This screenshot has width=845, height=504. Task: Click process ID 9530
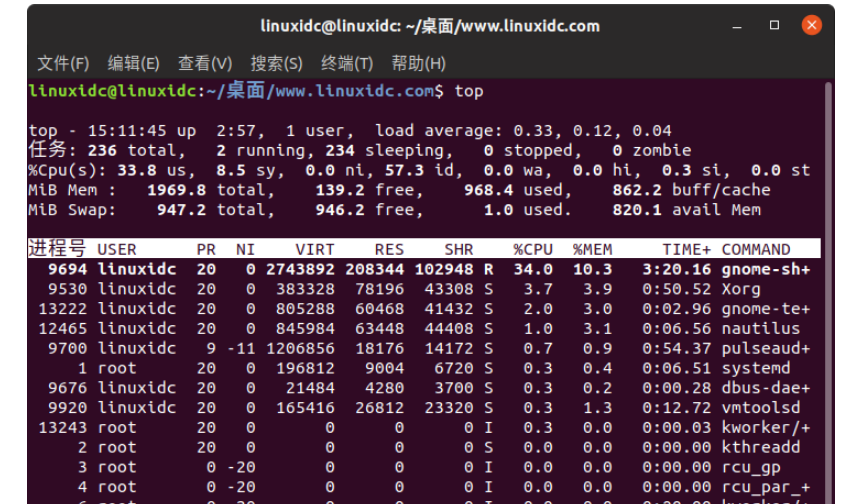pyautogui.click(x=67, y=289)
